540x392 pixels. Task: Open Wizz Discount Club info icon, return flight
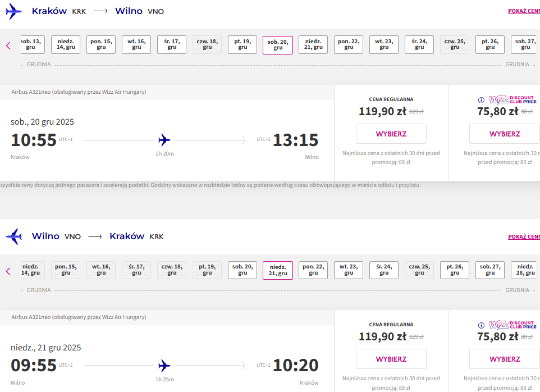click(481, 326)
